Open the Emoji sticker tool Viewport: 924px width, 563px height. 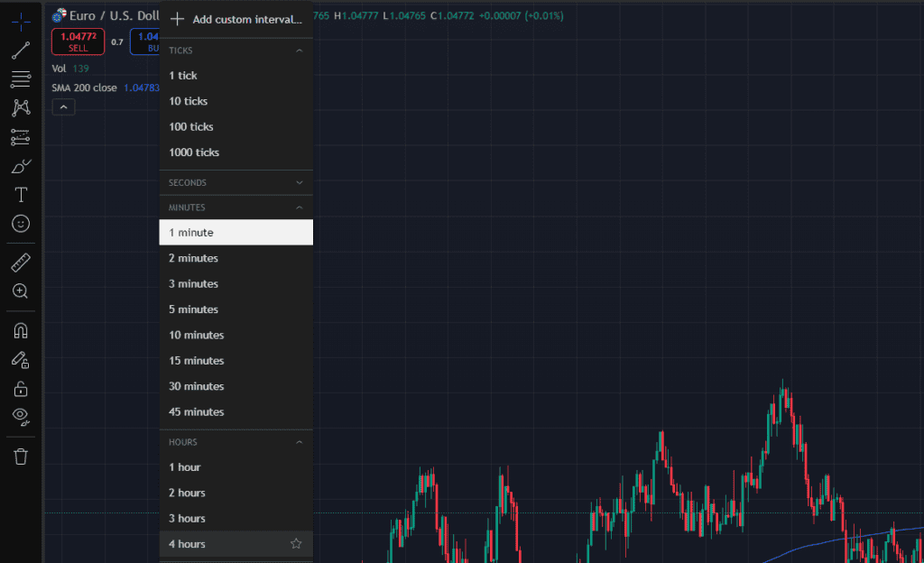[x=20, y=224]
